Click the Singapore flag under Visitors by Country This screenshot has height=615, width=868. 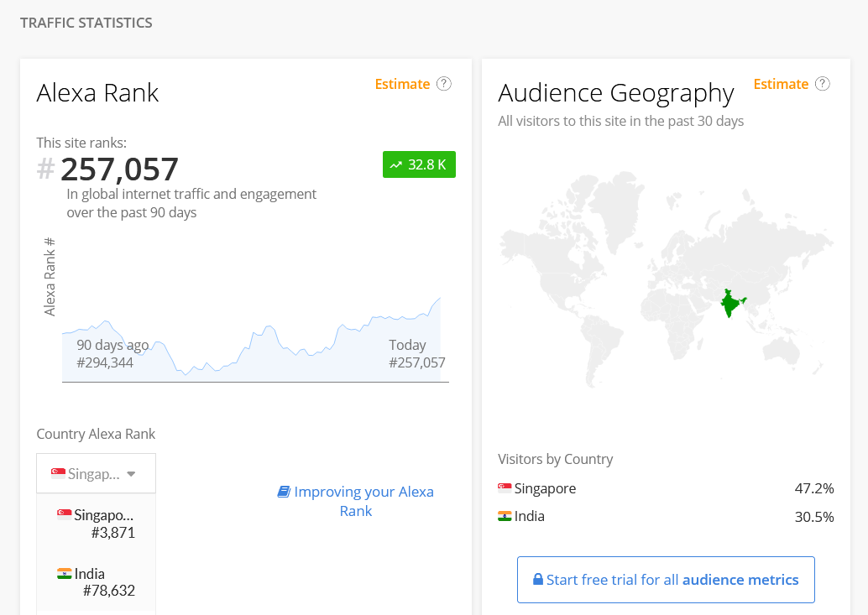click(505, 488)
